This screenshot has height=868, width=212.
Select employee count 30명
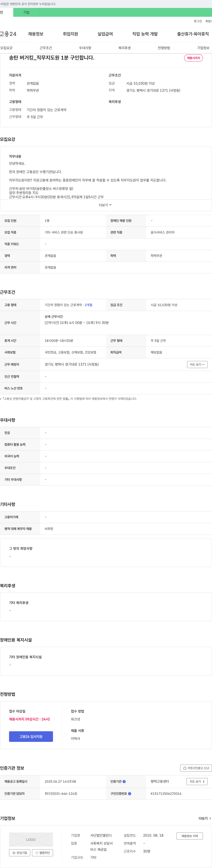point(146,851)
